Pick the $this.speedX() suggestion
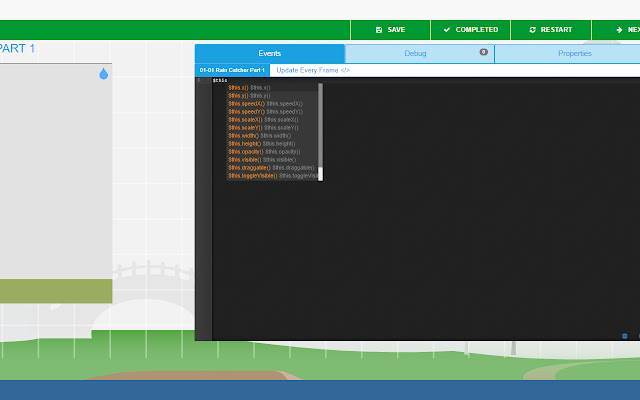The image size is (640, 400). click(272, 104)
